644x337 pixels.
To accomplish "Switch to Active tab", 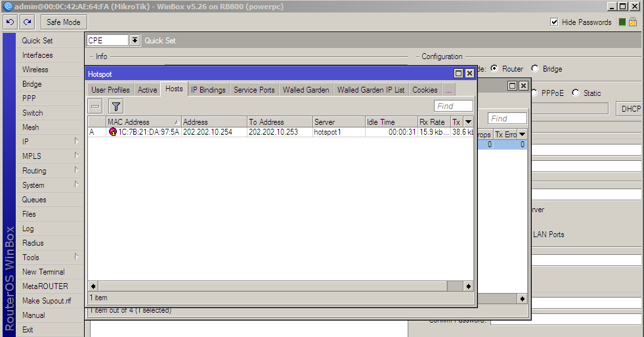I will (x=148, y=89).
